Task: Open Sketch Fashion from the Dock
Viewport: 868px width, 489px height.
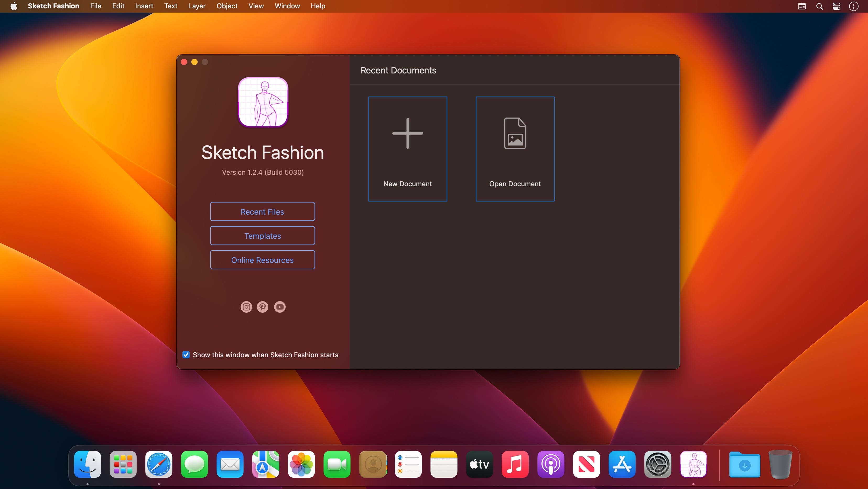Action: click(x=693, y=464)
